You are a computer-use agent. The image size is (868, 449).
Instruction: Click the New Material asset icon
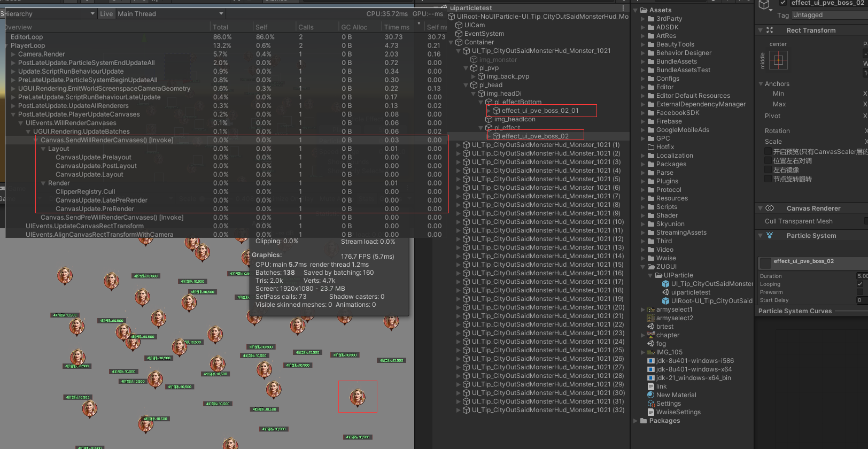click(x=651, y=395)
